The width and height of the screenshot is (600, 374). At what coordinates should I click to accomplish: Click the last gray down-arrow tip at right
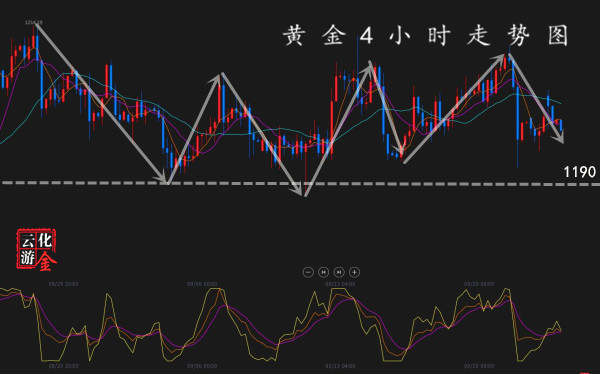coord(561,139)
